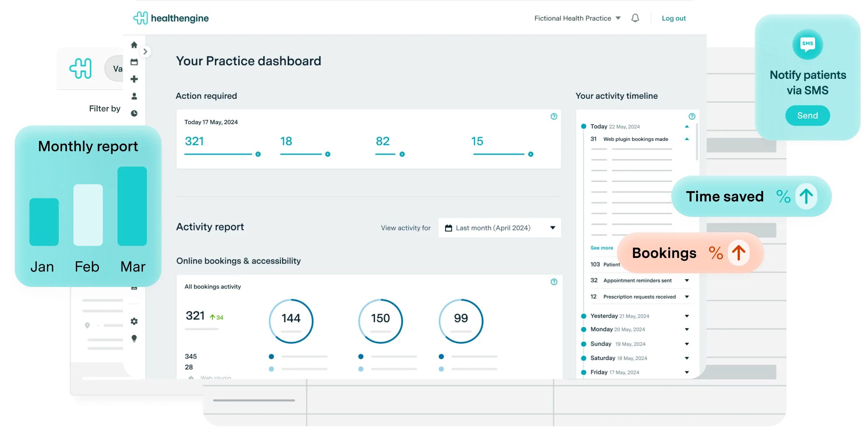868x440 pixels.
Task: Expand Appointment reminders sent row
Action: 687,280
